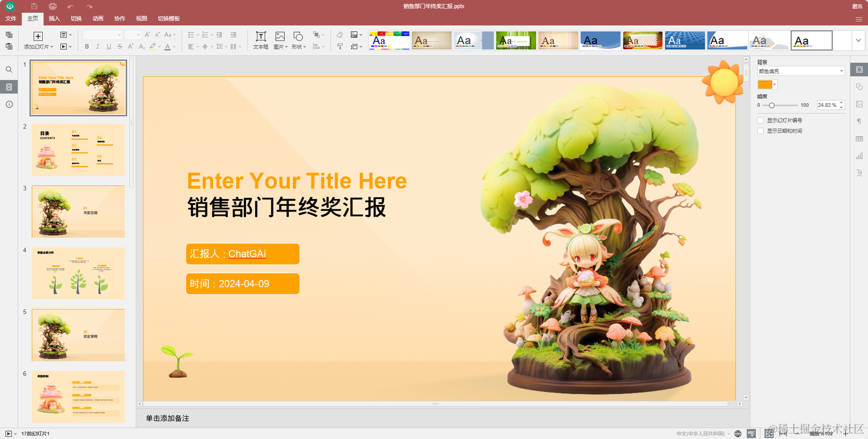868x439 pixels.
Task: Click the 暗度 opacity slider handle
Action: [x=772, y=105]
